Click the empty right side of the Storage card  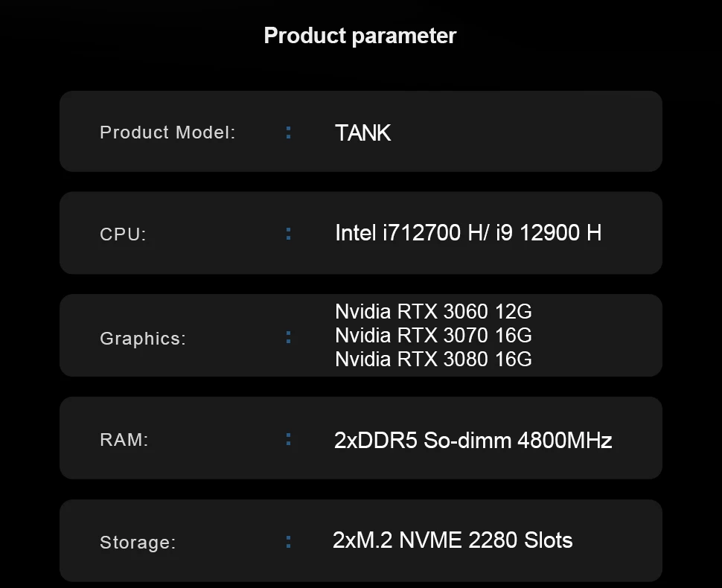[622, 540]
